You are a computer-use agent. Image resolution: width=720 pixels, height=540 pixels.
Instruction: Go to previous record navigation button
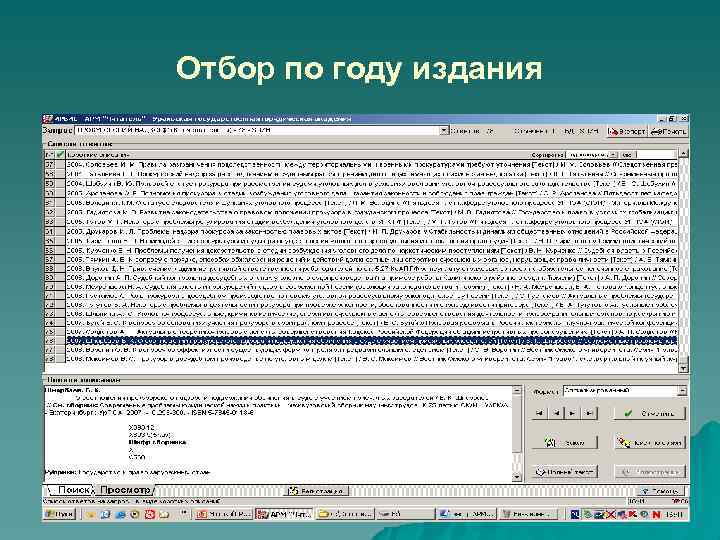(x=556, y=413)
